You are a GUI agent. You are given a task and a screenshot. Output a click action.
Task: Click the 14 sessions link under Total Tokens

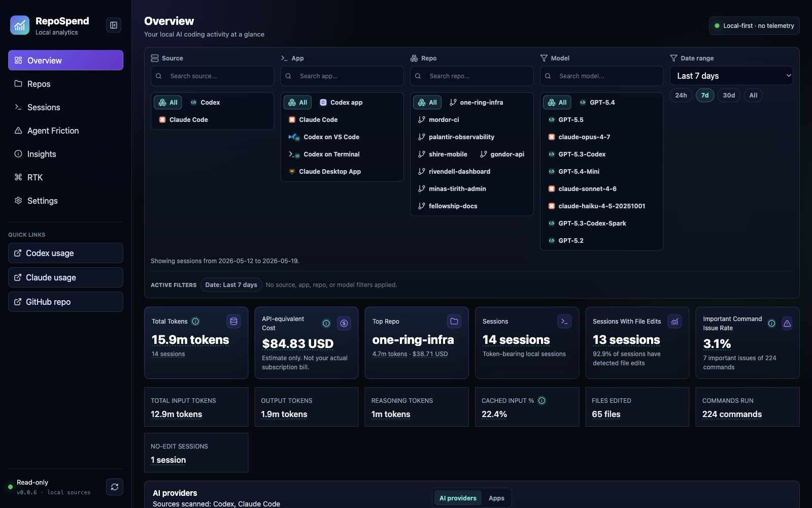pos(168,354)
